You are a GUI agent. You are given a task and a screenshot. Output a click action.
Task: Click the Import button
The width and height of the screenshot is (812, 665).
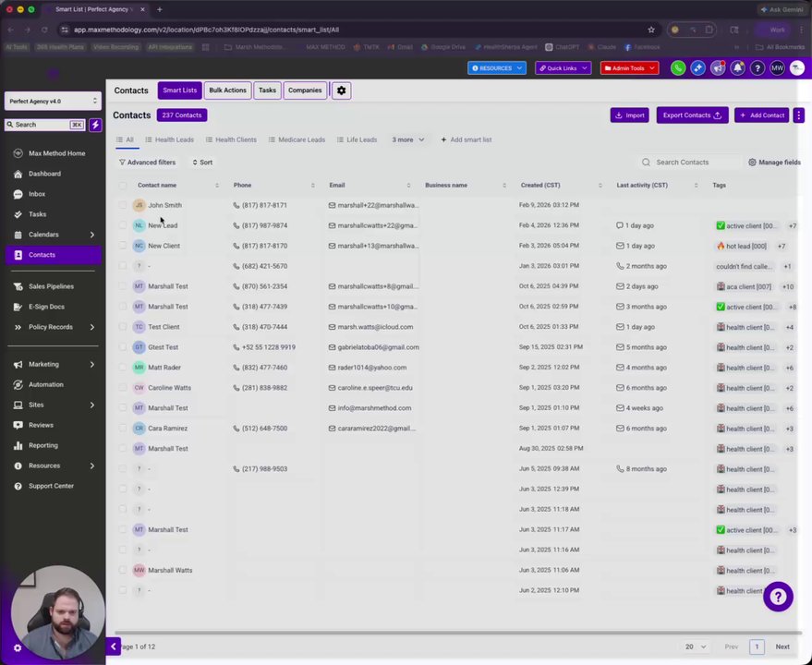pos(630,115)
